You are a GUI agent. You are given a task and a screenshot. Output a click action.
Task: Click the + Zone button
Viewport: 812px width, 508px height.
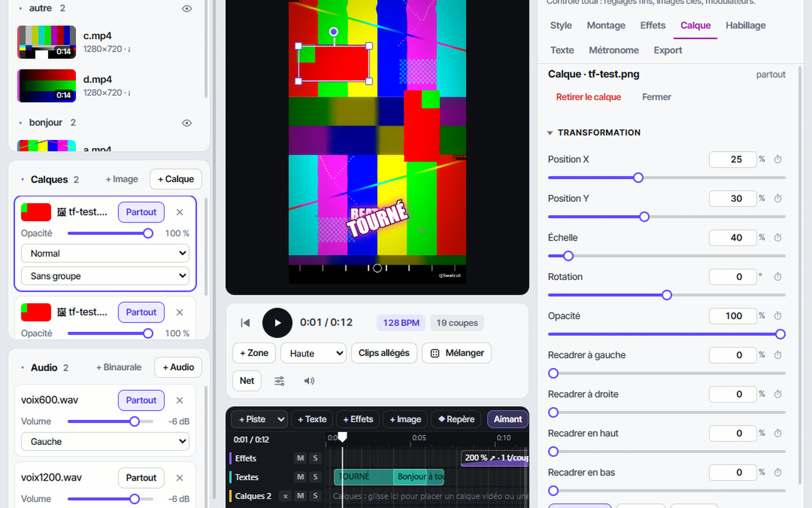pyautogui.click(x=254, y=353)
